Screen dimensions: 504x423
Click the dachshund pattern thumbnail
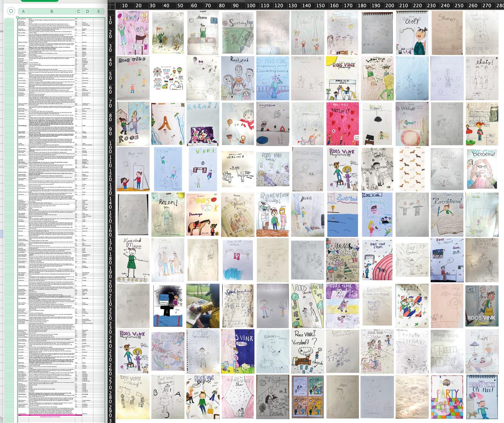[412, 169]
